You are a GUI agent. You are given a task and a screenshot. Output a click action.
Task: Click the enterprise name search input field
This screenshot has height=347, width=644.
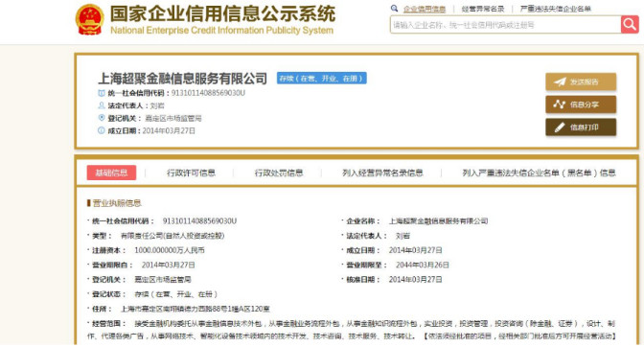tap(505, 25)
